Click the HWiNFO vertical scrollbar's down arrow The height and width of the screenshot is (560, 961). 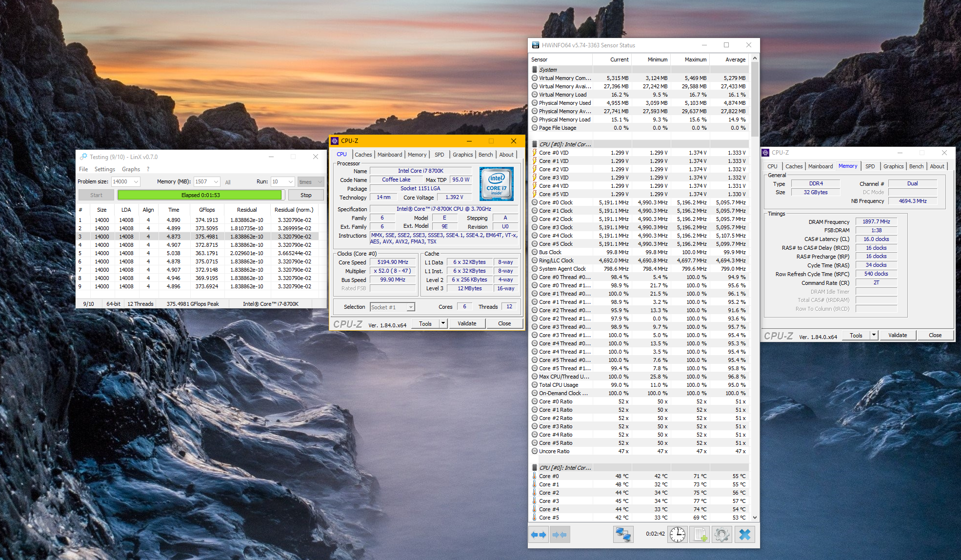tap(755, 518)
